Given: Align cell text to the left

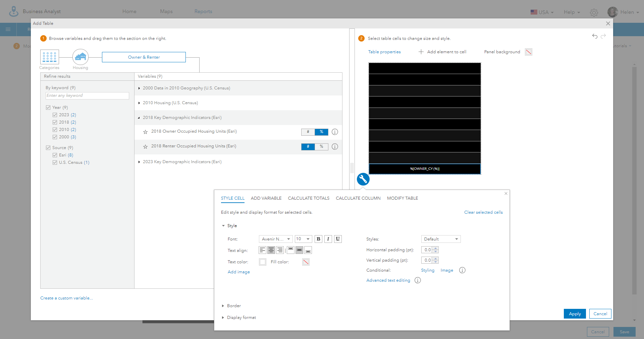Looking at the screenshot, I should point(262,250).
